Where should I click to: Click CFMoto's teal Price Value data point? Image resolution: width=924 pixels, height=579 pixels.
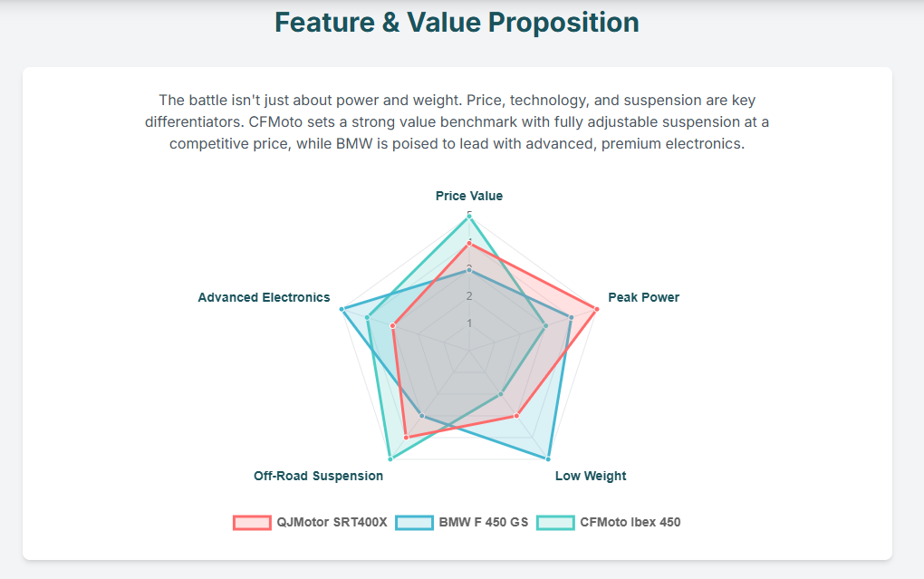pyautogui.click(x=469, y=216)
